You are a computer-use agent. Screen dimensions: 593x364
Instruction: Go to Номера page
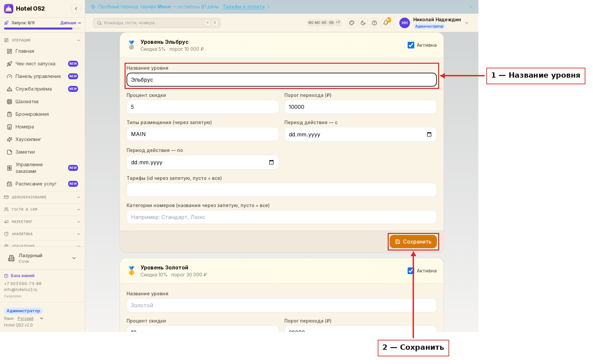point(43,127)
